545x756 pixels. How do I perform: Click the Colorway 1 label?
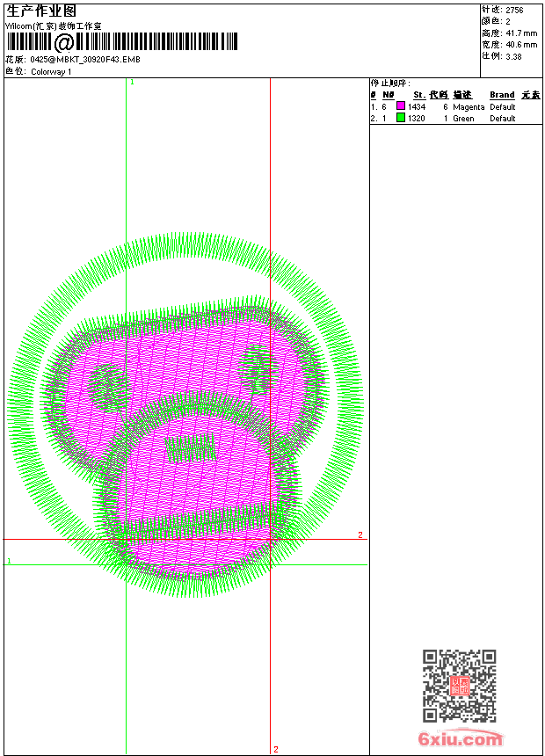pyautogui.click(x=51, y=71)
